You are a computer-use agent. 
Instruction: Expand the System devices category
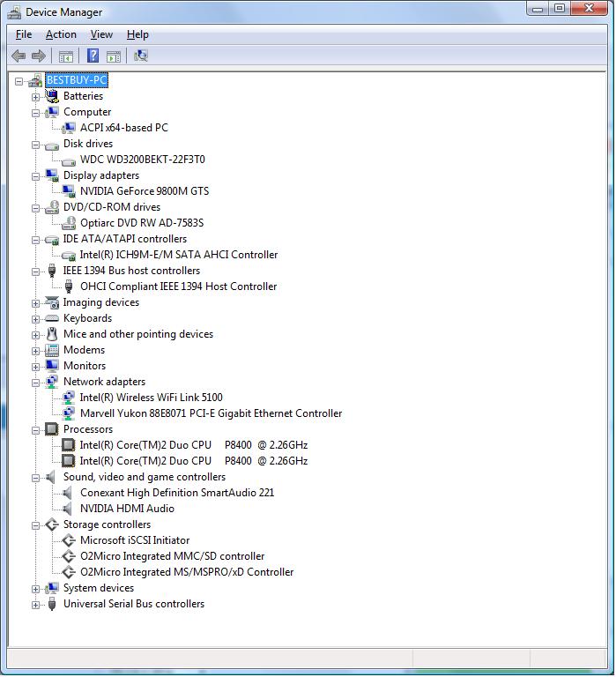tap(36, 590)
